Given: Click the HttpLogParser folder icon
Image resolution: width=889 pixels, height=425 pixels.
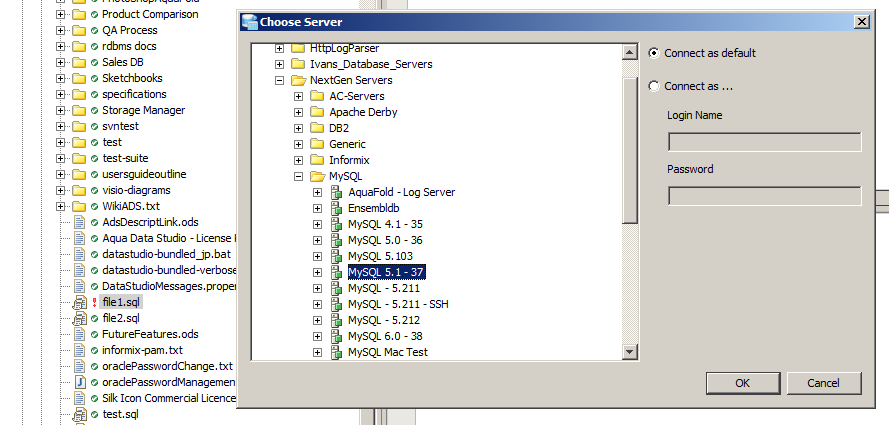Looking at the screenshot, I should tap(298, 48).
